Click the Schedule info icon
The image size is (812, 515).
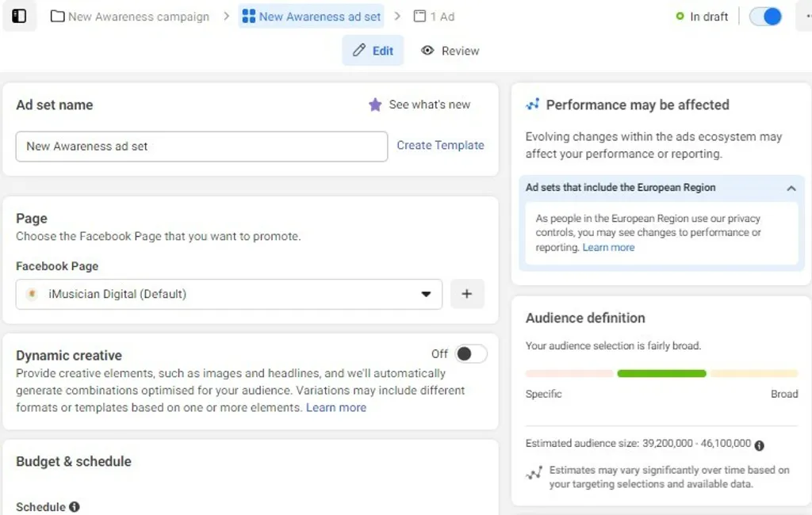pos(75,506)
